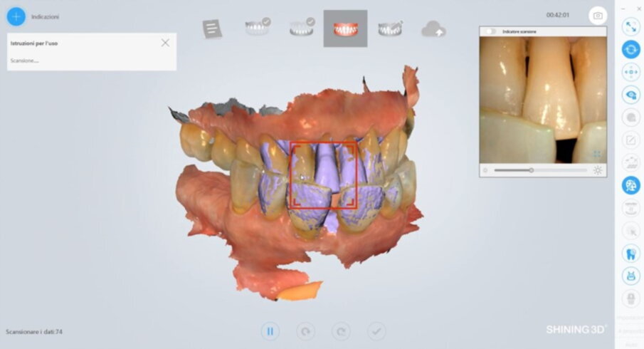Confirm scan with the checkmark button
The image size is (644, 349).
(x=377, y=330)
